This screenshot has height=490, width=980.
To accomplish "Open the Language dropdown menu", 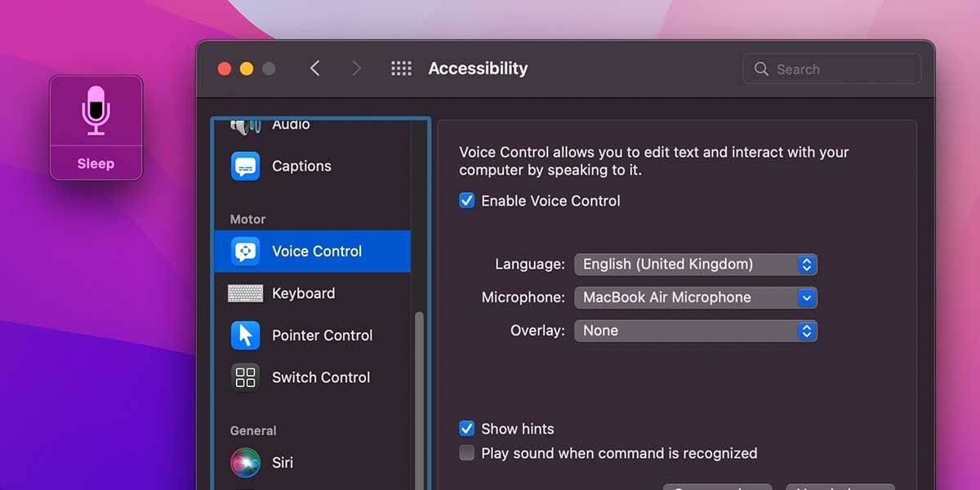I will (x=696, y=265).
